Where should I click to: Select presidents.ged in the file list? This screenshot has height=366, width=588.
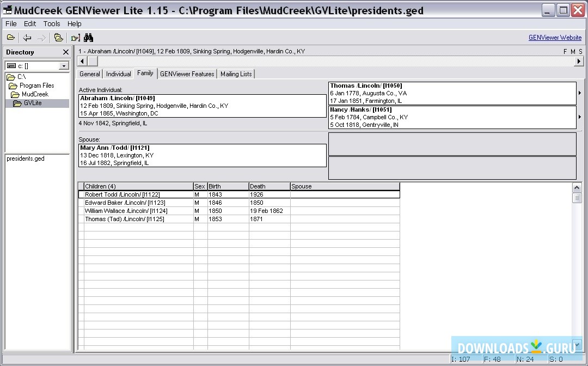point(25,158)
